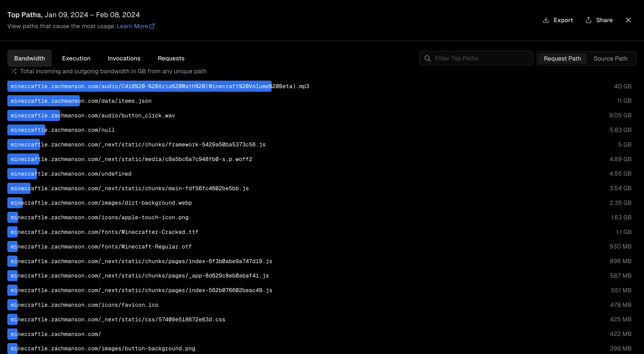Click the shuffle icon next to bandwidth description
The width and height of the screenshot is (644, 354).
pyautogui.click(x=14, y=71)
